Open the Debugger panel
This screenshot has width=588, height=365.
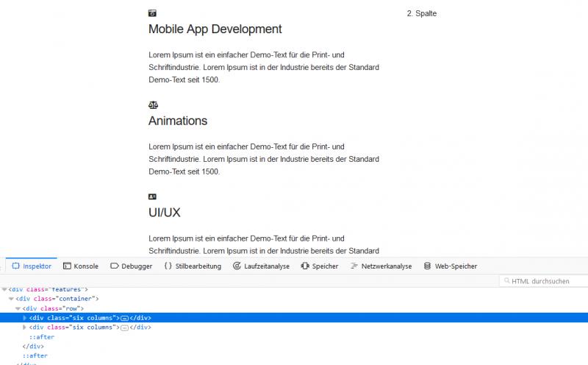131,266
